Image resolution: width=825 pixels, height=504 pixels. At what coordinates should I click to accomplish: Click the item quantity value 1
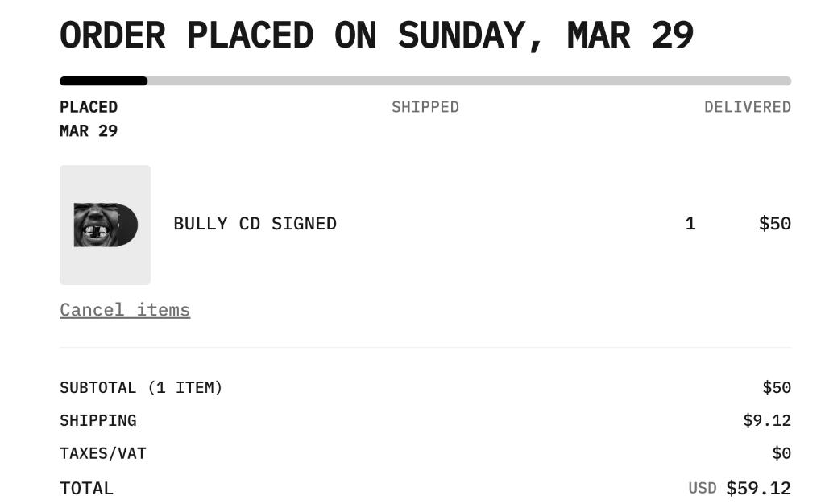[690, 224]
